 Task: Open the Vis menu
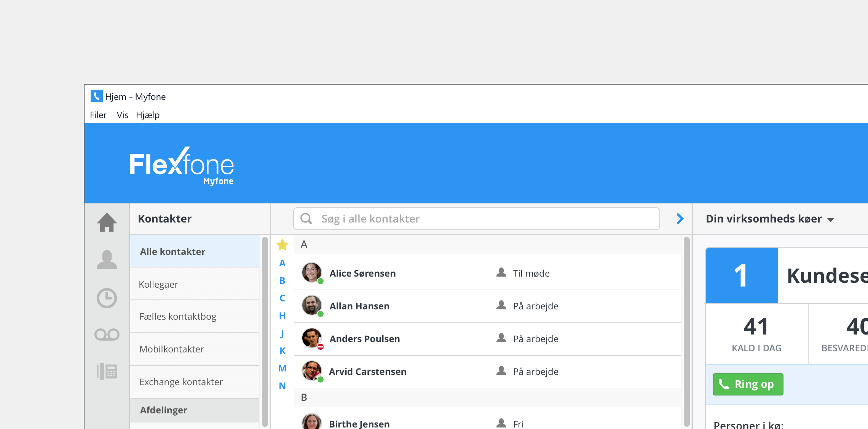pyautogui.click(x=122, y=115)
